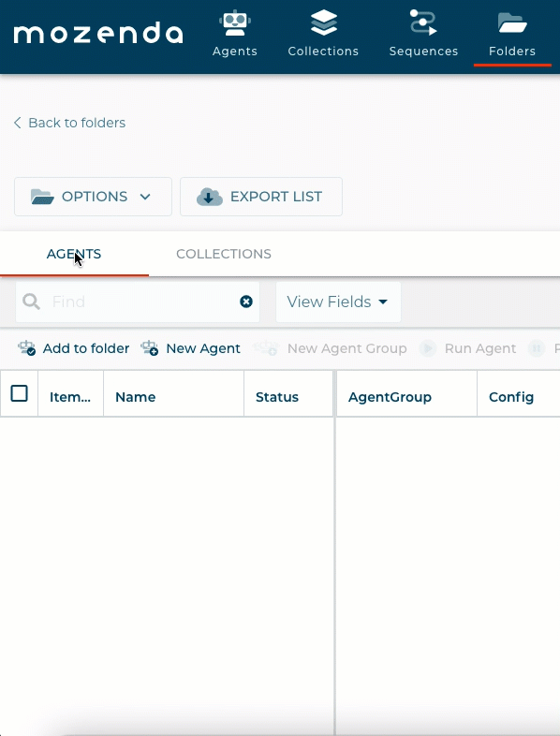Open the OPTIONS dropdown
The height and width of the screenshot is (736, 560).
point(93,197)
